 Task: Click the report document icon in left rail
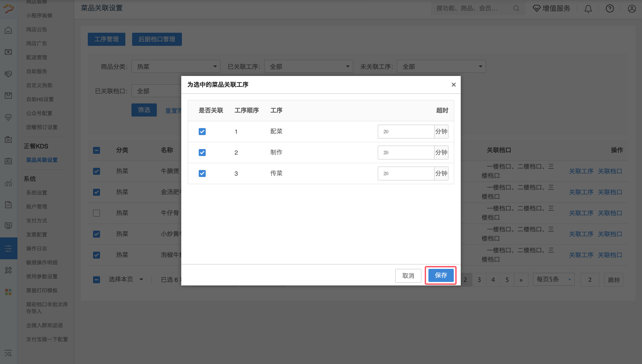(x=8, y=205)
